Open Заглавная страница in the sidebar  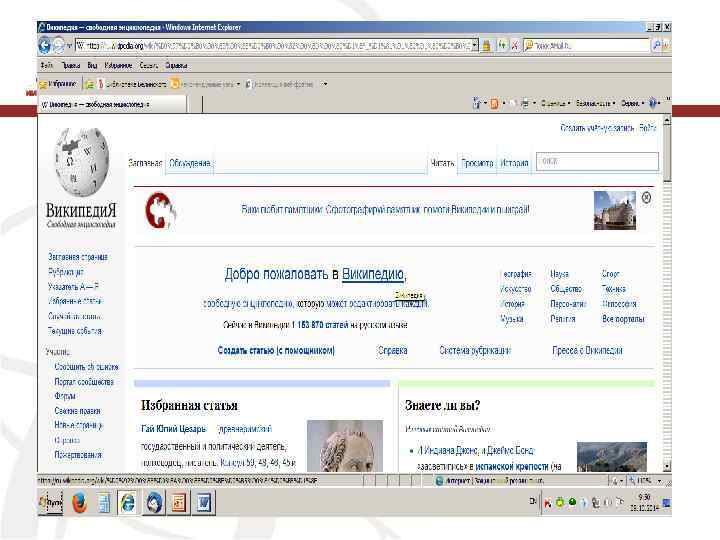coord(78,257)
